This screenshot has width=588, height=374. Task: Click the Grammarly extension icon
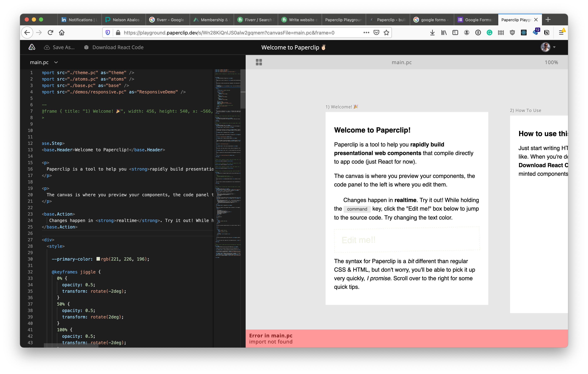coord(489,33)
